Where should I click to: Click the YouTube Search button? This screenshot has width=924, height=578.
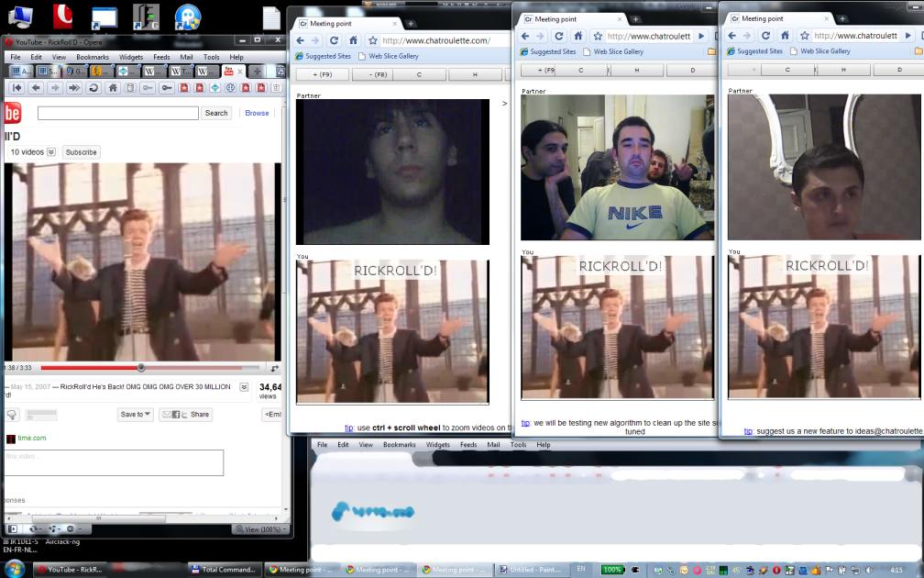click(216, 113)
